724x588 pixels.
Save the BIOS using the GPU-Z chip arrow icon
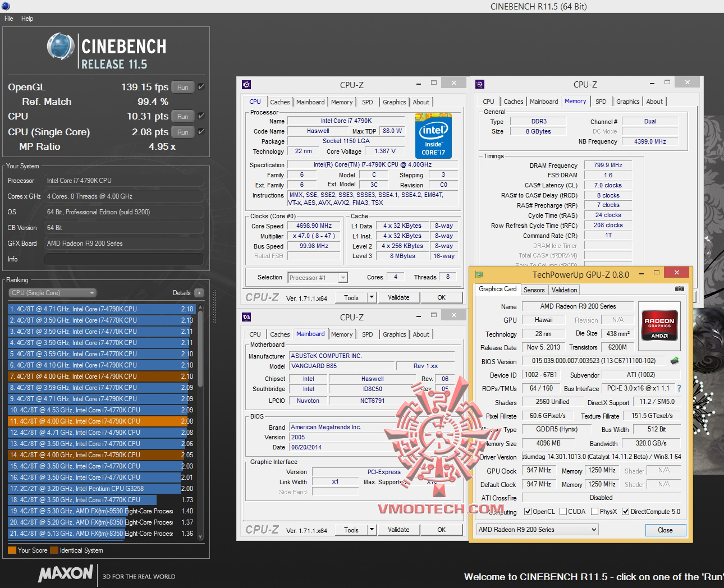675,361
